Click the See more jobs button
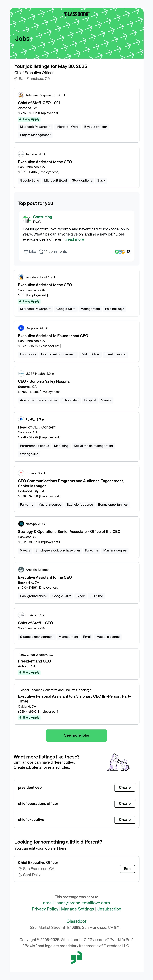This screenshot has height=980, width=153. [x=76, y=735]
